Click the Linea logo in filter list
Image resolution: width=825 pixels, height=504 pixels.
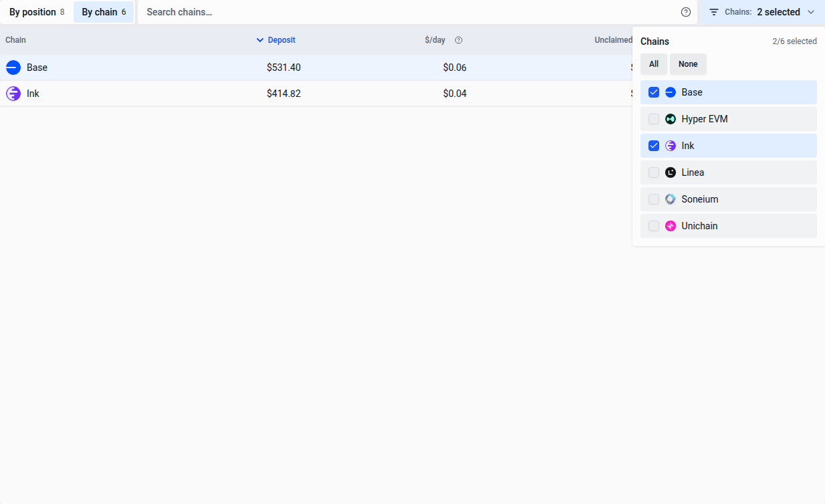(671, 172)
